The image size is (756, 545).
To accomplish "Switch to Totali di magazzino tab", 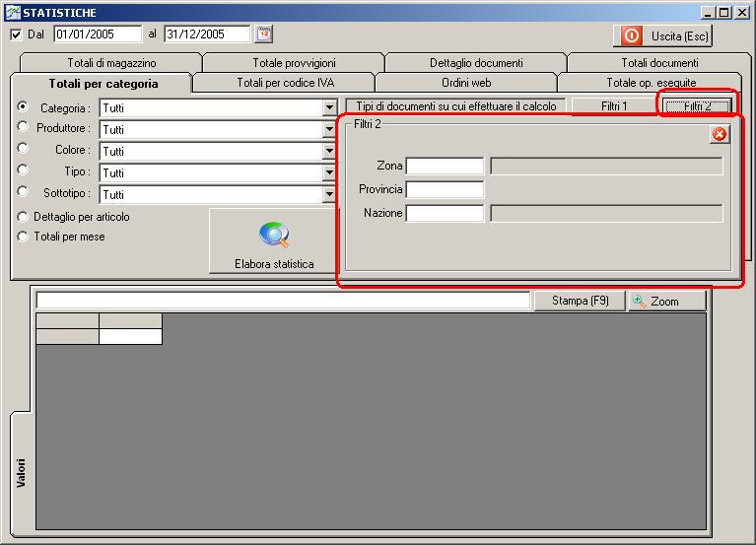I will [x=111, y=63].
